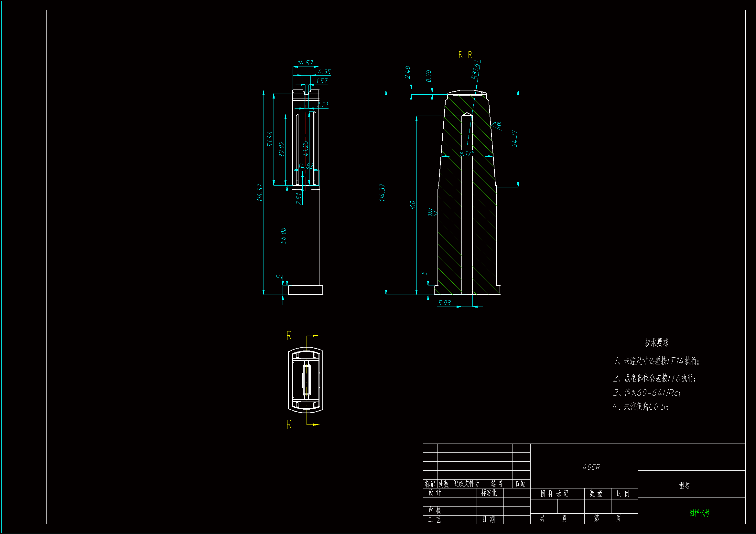Click the R31.41 radius dimension
The height and width of the screenshot is (534, 756).
475,70
